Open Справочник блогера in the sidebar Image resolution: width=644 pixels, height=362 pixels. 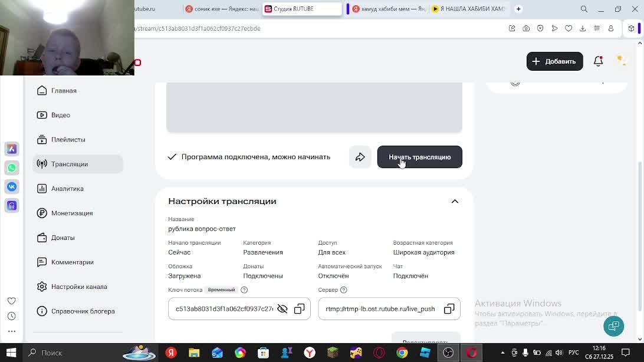pos(78,311)
